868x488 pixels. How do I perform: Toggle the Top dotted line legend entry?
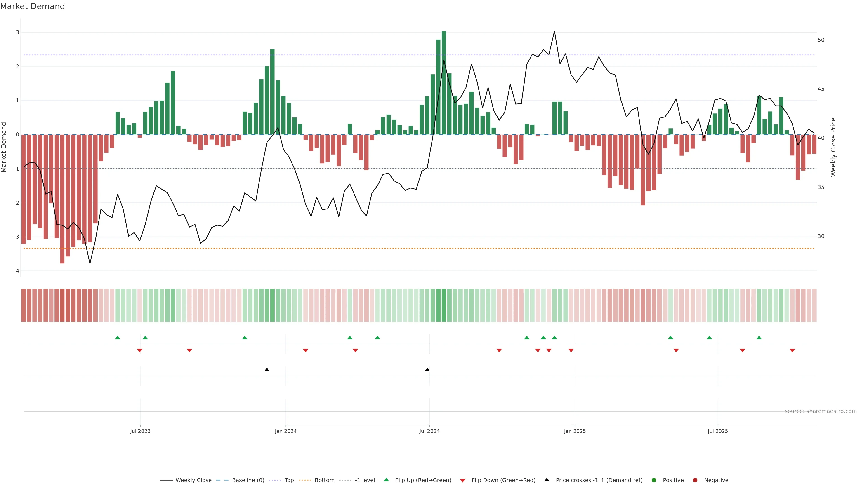[289, 480]
